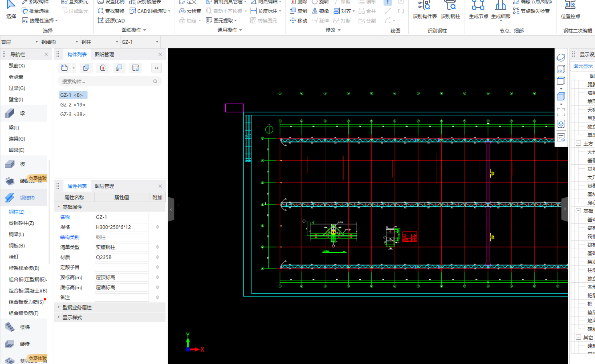This screenshot has width=595, height=364.
Task: Click 识别钢柱 icon
Action: pyautogui.click(x=450, y=10)
